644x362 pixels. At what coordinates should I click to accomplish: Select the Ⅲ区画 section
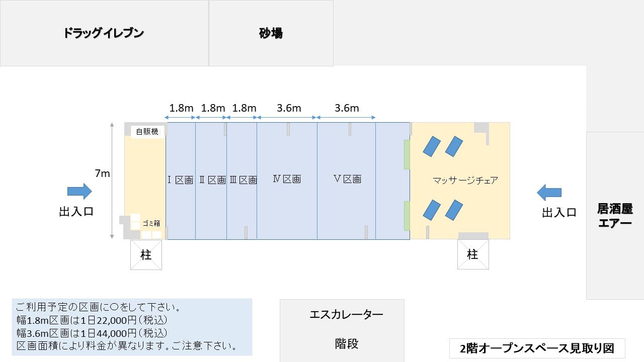[x=242, y=180]
